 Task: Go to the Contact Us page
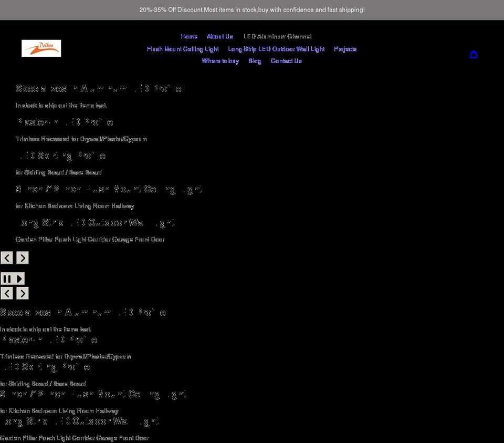(286, 60)
